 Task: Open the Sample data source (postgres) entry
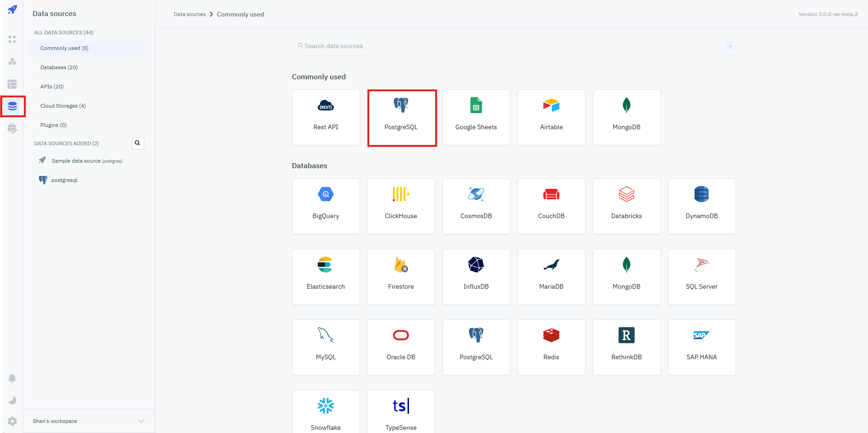[88, 161]
